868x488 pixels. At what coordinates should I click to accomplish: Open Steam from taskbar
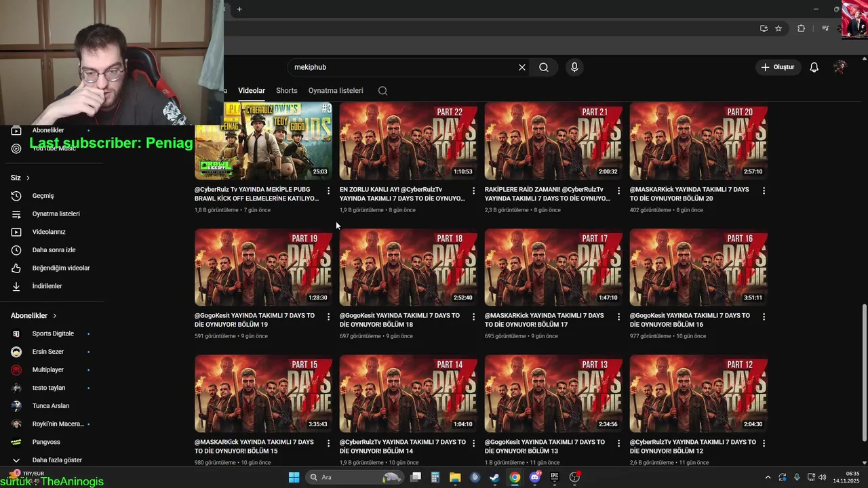click(495, 477)
